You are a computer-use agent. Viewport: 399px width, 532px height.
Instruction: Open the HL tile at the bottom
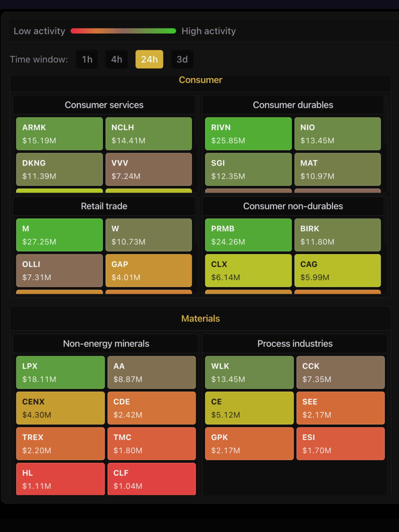click(x=60, y=479)
